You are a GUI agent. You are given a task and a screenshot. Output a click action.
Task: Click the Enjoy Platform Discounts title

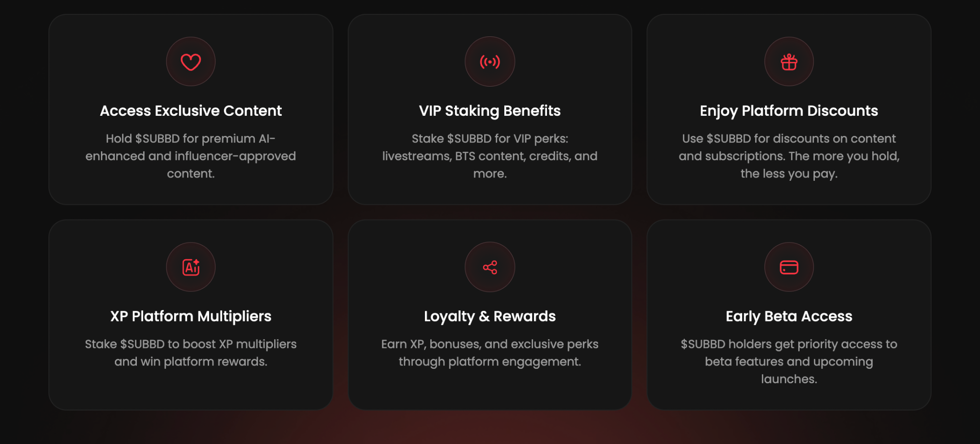789,111
